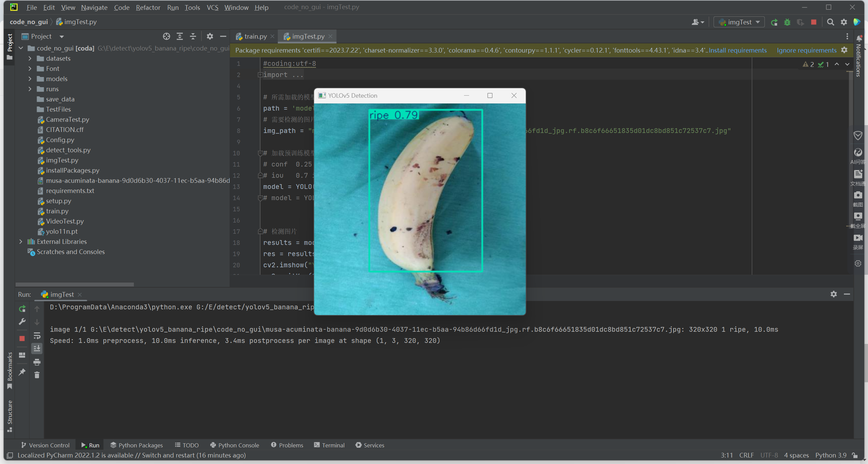Rerun imgTest in the Run panel
This screenshot has height=464, width=868.
click(x=22, y=309)
